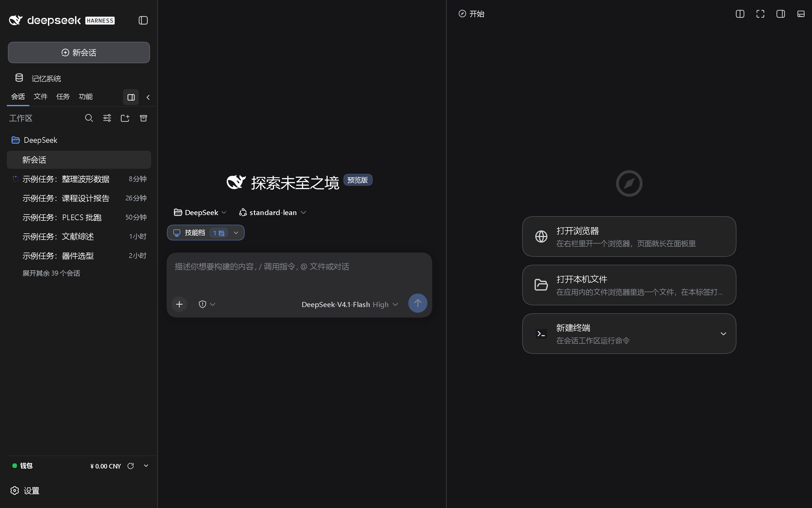The width and height of the screenshot is (812, 508).
Task: Switch to the 会话 tab
Action: (18, 97)
